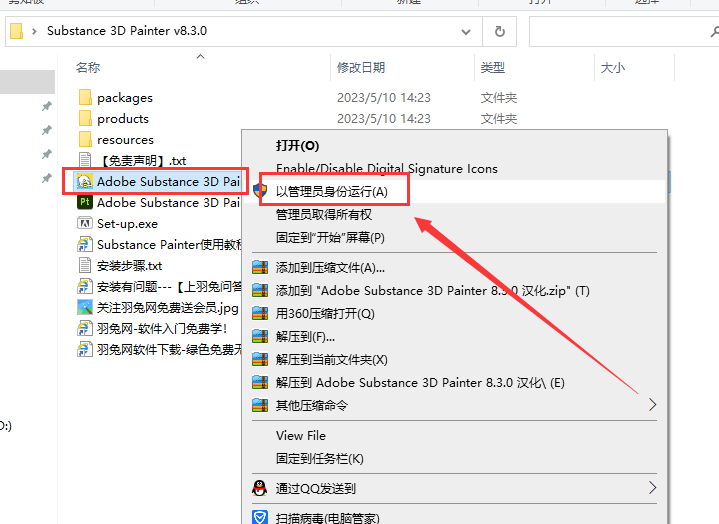The image size is (719, 524).
Task: Click the 【免责声明】.txt file icon
Action: [x=85, y=160]
